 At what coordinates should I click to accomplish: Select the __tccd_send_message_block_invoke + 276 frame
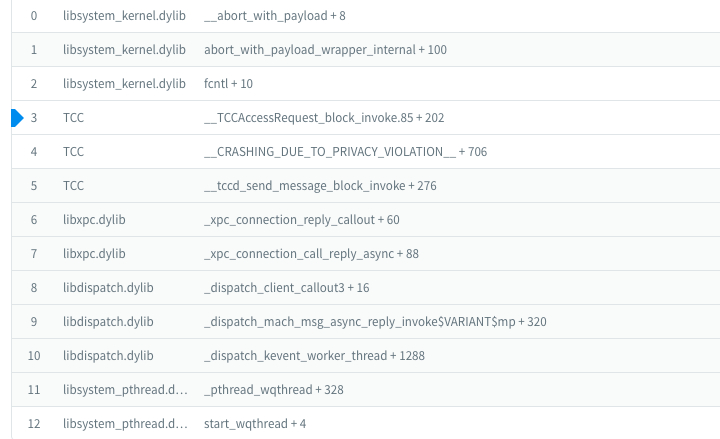(320, 186)
